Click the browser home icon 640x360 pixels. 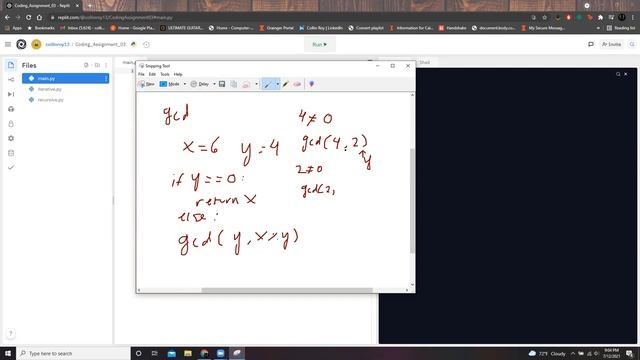point(39,18)
